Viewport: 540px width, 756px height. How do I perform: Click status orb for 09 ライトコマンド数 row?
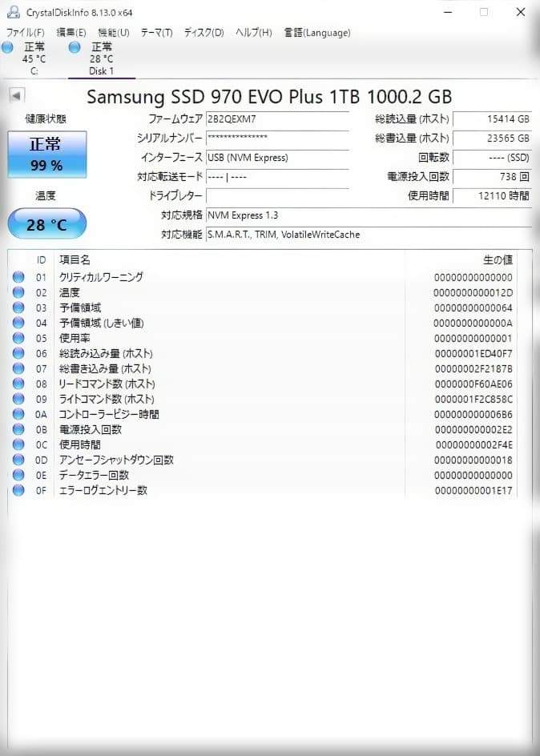click(x=18, y=399)
